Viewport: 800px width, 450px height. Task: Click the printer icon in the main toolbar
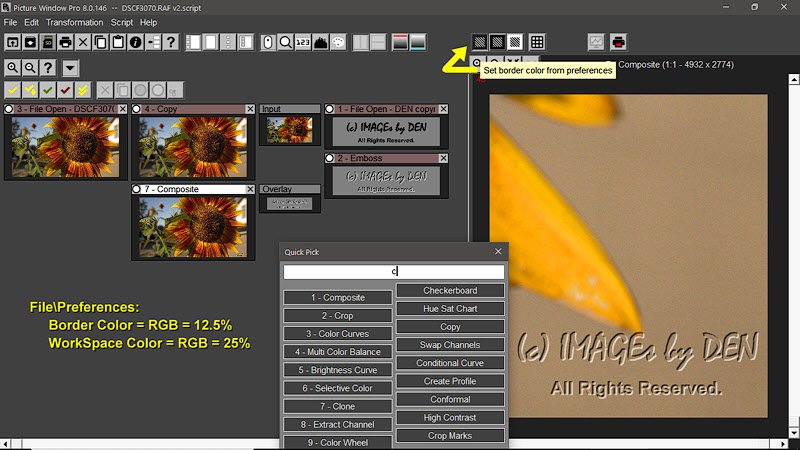click(x=65, y=42)
